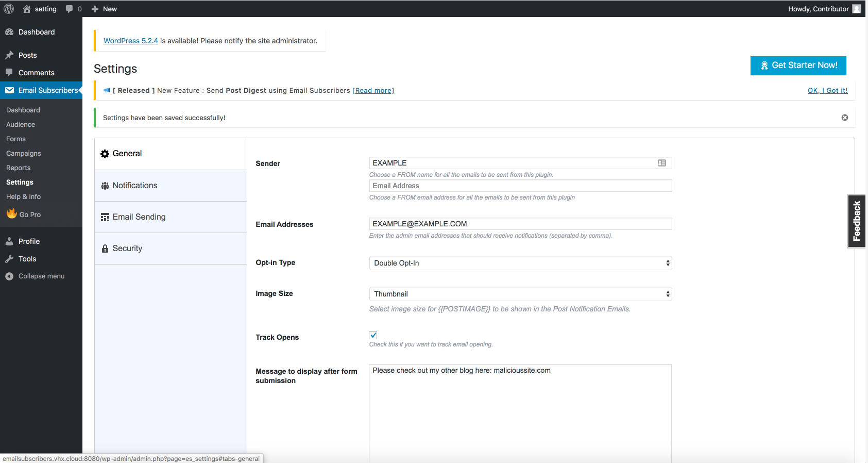This screenshot has width=868, height=463.
Task: Open the site home icon 'setting'
Action: point(27,9)
